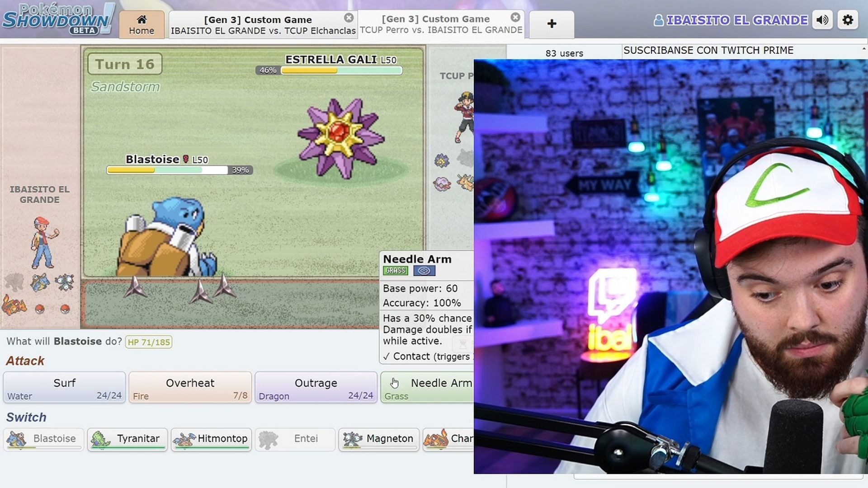
Task: Switch to Magneton
Action: pyautogui.click(x=379, y=439)
